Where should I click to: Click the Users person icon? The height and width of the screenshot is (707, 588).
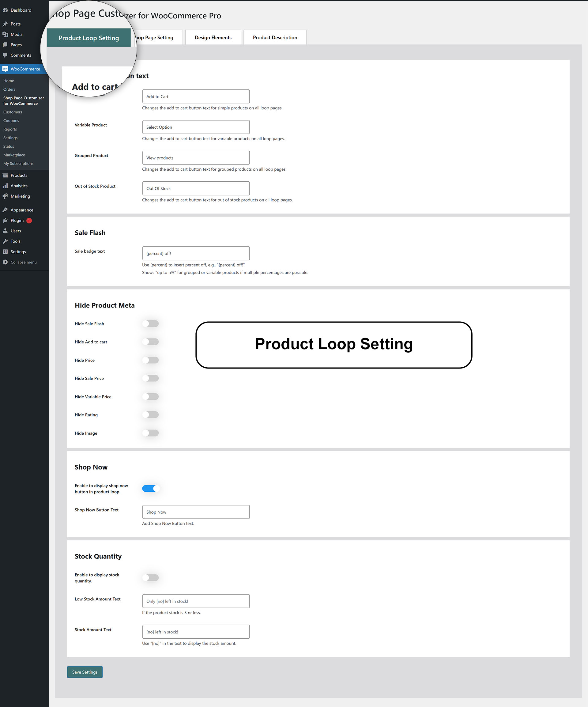(6, 231)
